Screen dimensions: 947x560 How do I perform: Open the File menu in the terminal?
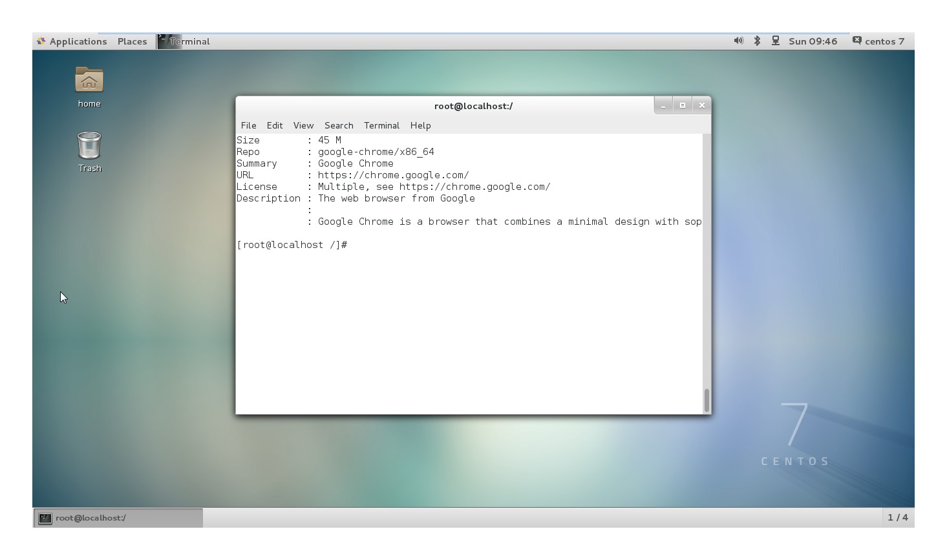point(248,125)
